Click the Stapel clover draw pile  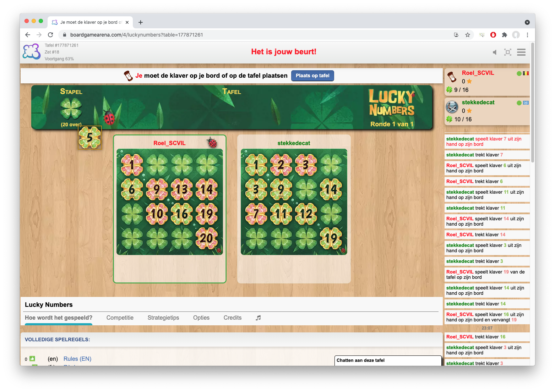71,109
